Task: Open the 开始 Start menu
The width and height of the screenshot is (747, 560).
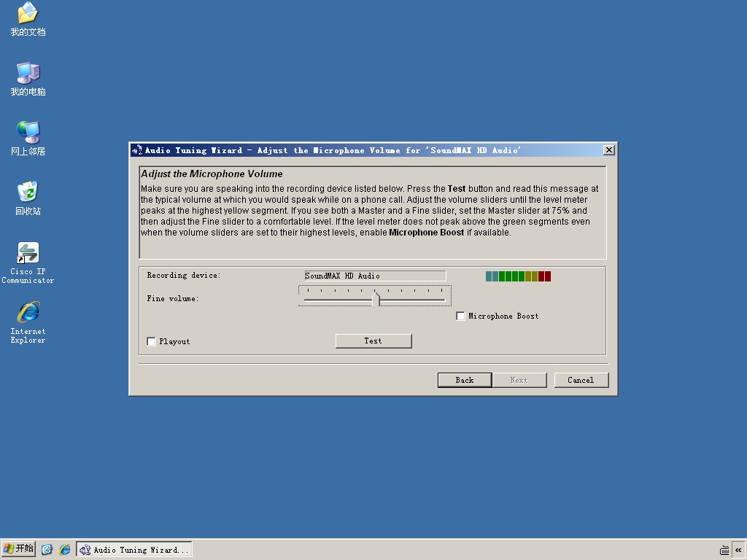Action: 18,549
